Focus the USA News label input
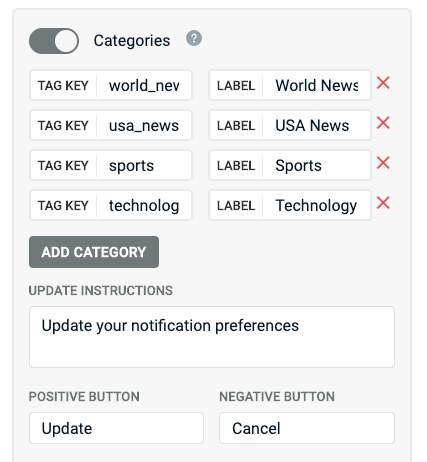Screen dimensions: 427x462 [317, 125]
